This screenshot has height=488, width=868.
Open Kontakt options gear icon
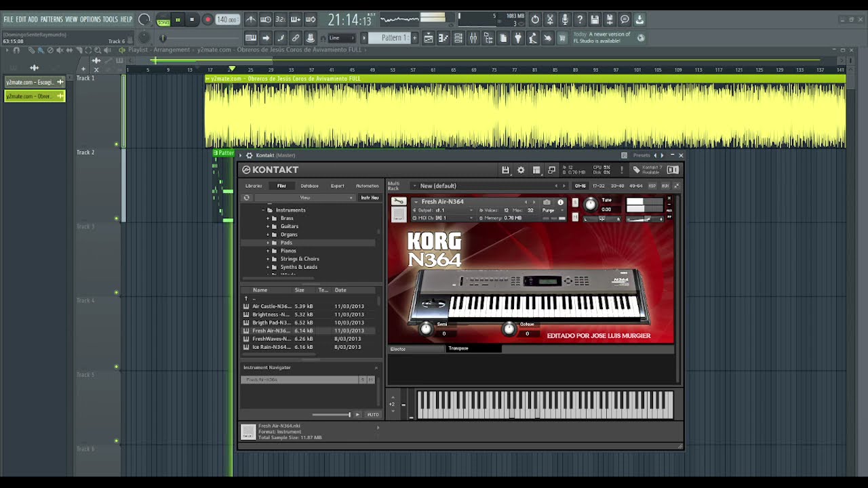click(521, 170)
